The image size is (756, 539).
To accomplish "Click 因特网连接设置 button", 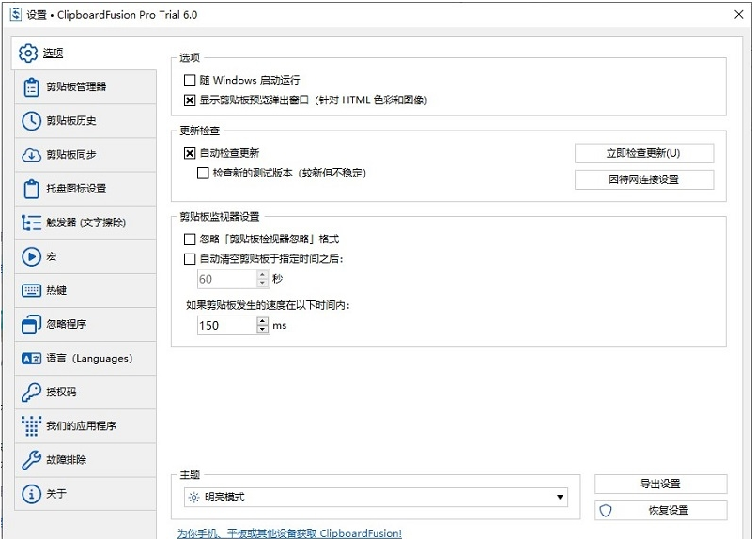I will (x=644, y=180).
